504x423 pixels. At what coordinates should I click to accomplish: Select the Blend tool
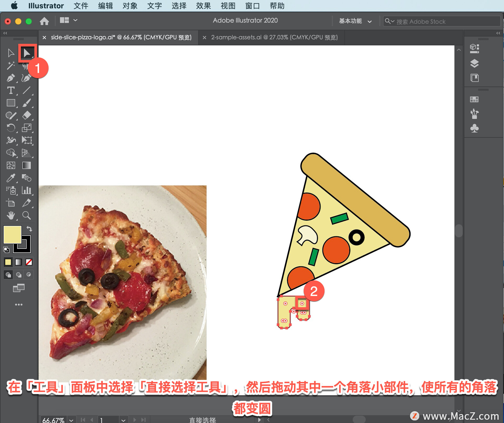pyautogui.click(x=27, y=178)
